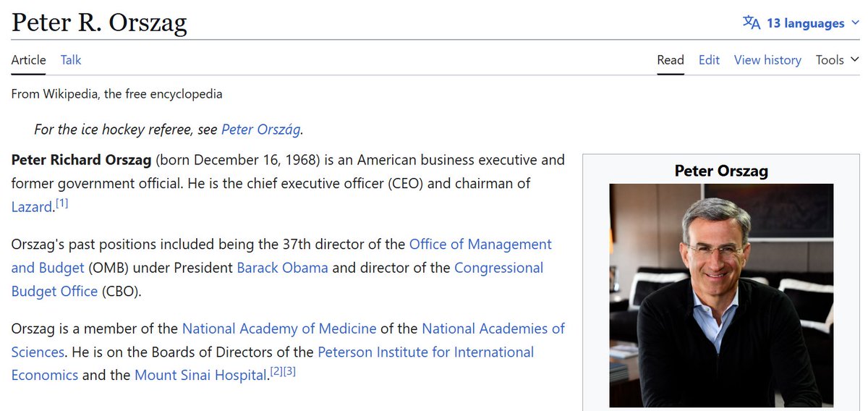
Task: Select the Read tab
Action: tap(670, 60)
